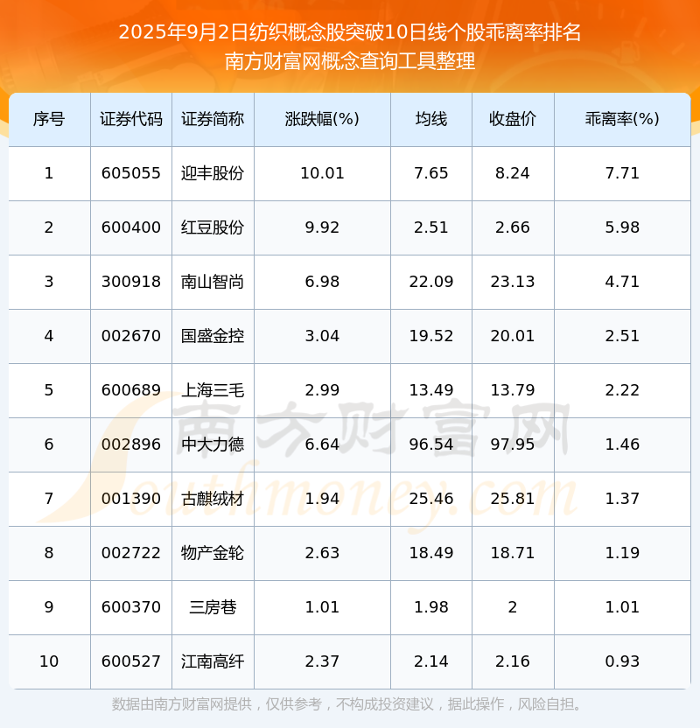Select stock name 南山智尚
Viewport: 700px width, 728px height.
[x=213, y=282]
